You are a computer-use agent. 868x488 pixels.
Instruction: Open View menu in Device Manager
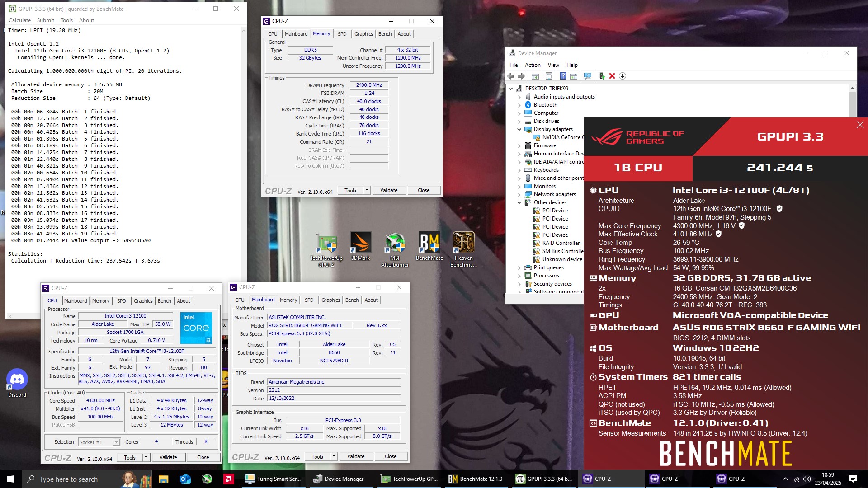[553, 65]
